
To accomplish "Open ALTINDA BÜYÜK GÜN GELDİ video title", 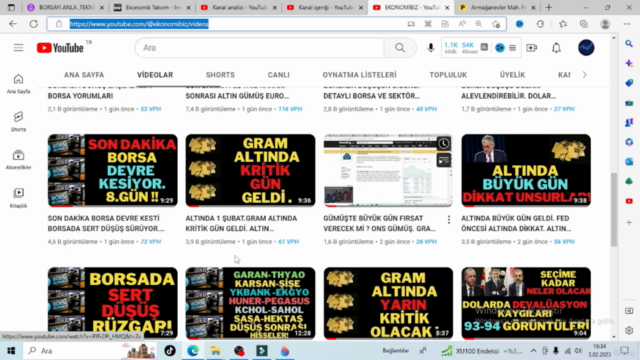I will 516,223.
